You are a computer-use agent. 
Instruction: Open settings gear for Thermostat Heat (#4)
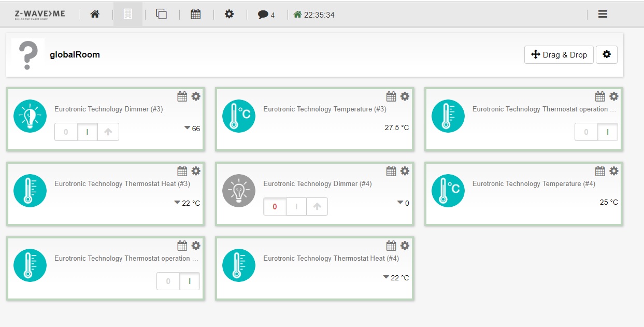pyautogui.click(x=405, y=246)
